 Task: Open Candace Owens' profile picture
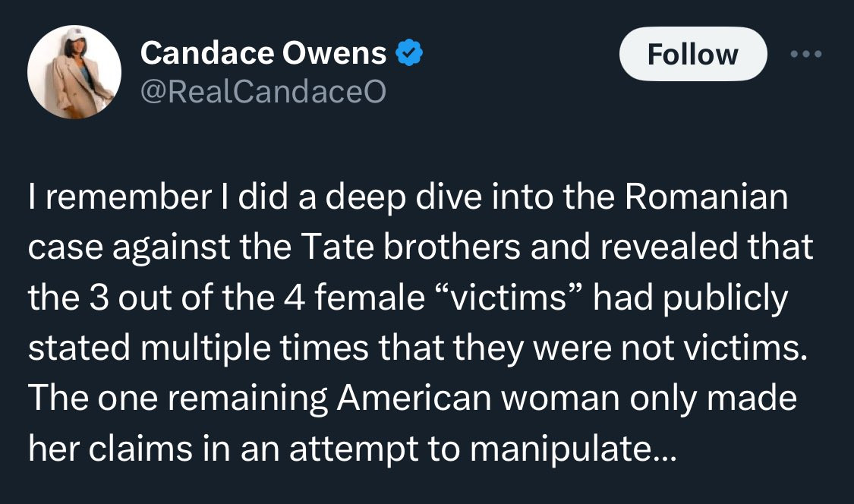tap(74, 72)
